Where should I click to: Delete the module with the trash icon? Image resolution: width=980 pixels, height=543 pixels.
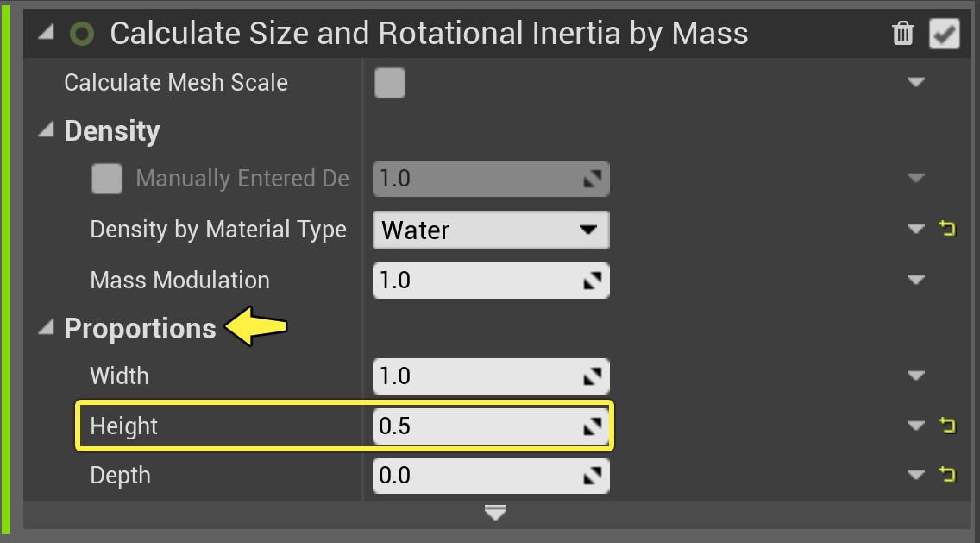click(x=902, y=34)
